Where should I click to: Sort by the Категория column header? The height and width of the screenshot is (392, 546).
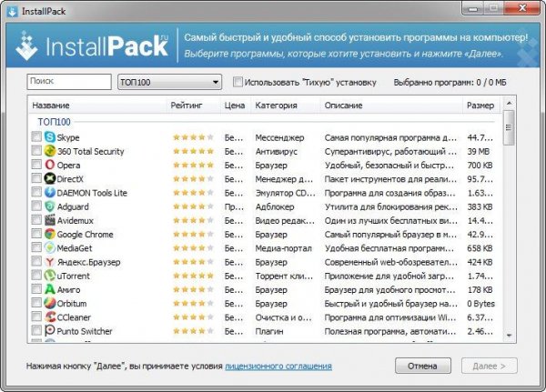[285, 106]
